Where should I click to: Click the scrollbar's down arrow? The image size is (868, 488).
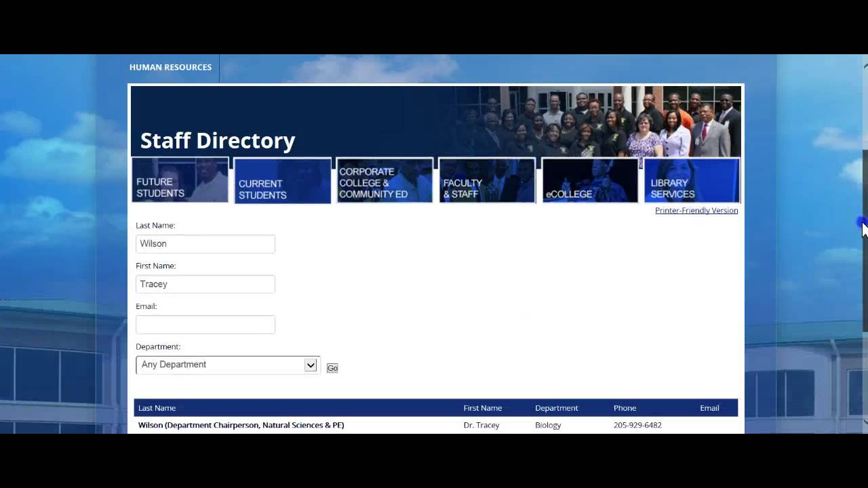coord(865,422)
